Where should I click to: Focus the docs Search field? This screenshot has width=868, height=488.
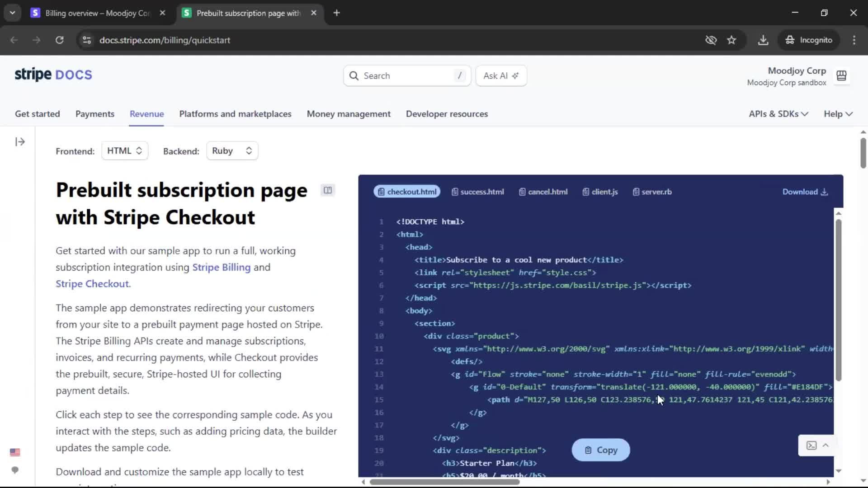[x=407, y=76]
